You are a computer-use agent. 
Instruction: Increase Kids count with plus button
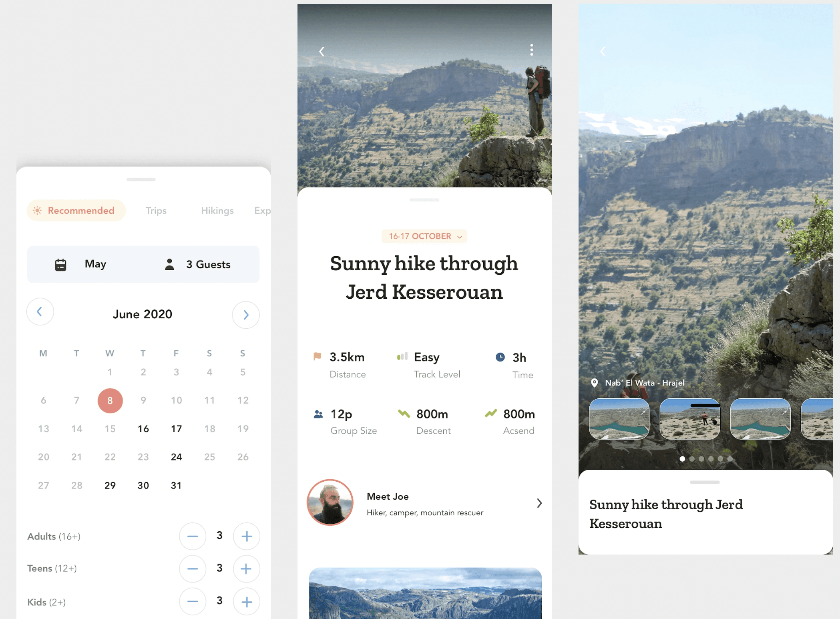(x=247, y=601)
